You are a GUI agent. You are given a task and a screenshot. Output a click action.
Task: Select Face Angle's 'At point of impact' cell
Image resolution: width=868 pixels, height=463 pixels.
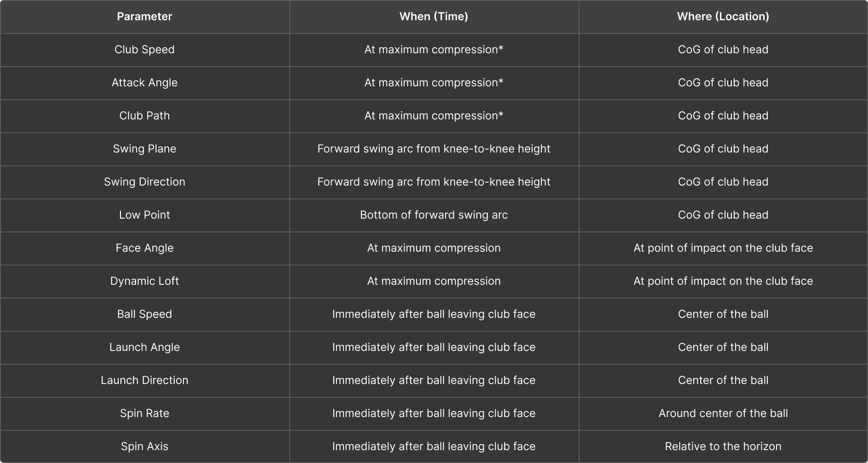click(723, 248)
